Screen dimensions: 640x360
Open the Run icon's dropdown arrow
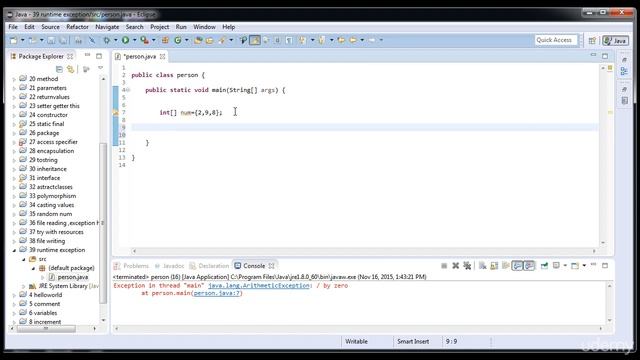[134, 40]
